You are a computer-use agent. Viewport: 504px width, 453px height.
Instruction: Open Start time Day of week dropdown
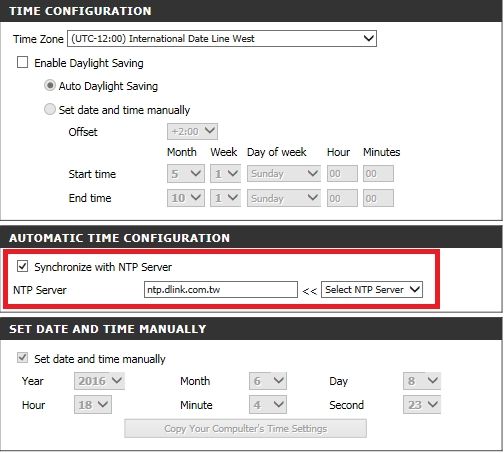point(284,174)
